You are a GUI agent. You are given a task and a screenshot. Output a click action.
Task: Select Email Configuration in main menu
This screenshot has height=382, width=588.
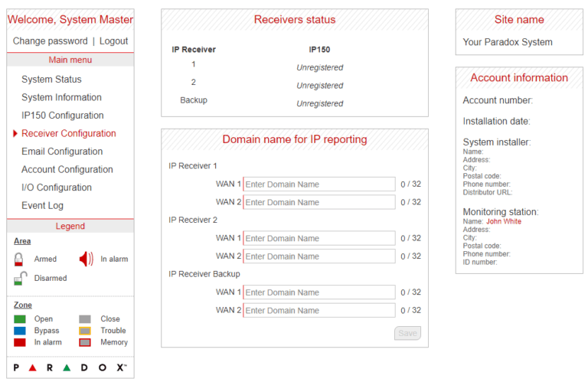pos(62,152)
